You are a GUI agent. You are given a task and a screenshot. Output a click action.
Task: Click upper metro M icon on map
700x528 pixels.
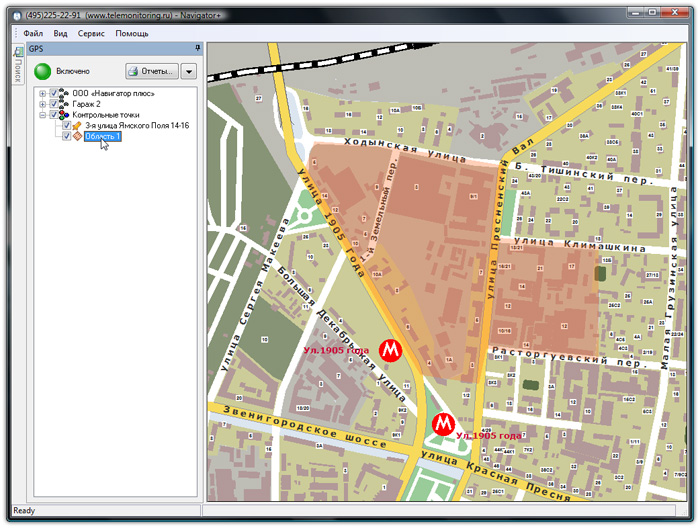click(391, 350)
